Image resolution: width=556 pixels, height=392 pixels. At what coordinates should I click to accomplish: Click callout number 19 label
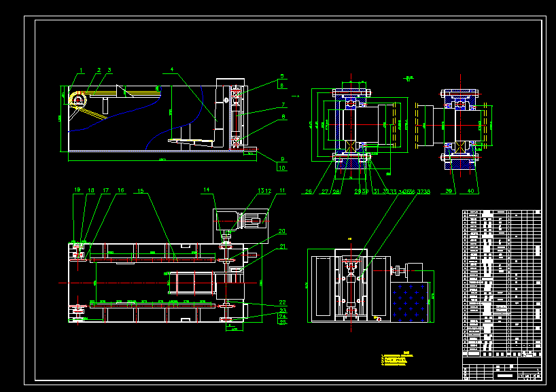[x=77, y=190]
